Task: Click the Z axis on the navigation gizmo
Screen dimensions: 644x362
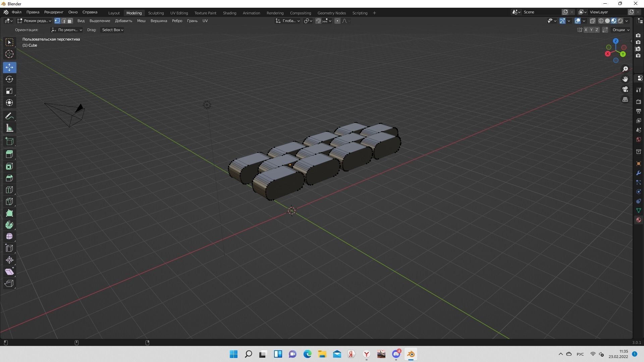Action: click(615, 41)
